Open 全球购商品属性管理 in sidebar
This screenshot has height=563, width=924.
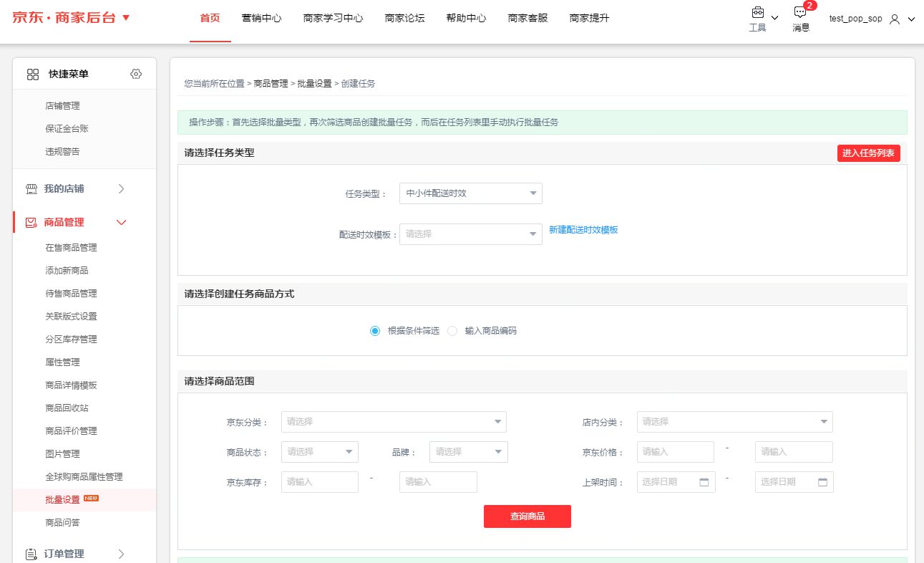coord(84,477)
